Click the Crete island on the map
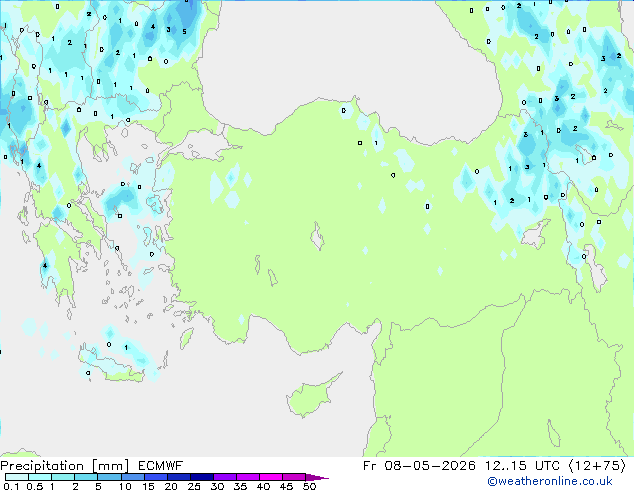The width and height of the screenshot is (634, 490). [111, 366]
